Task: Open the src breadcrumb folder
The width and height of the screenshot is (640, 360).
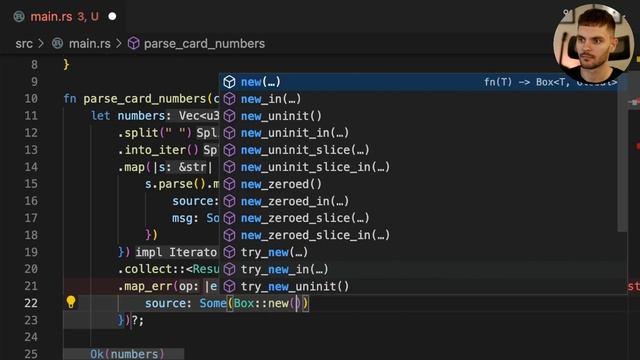Action: (24, 44)
